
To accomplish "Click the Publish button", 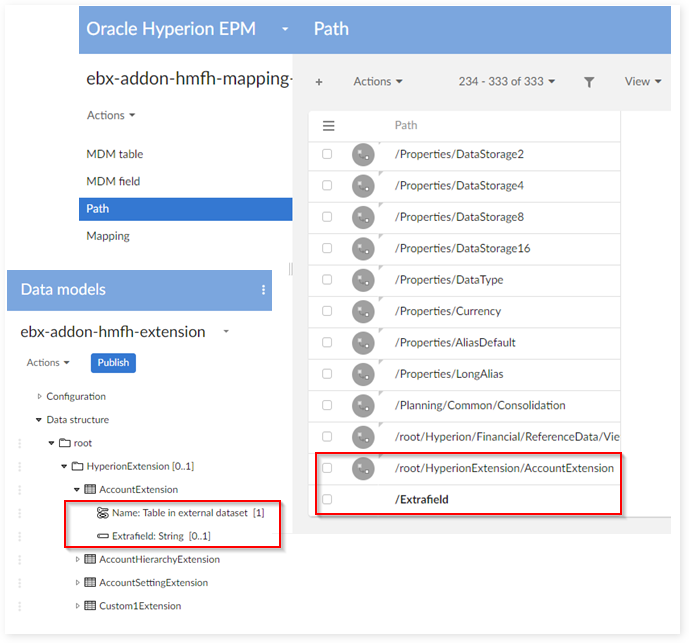I will 113,363.
